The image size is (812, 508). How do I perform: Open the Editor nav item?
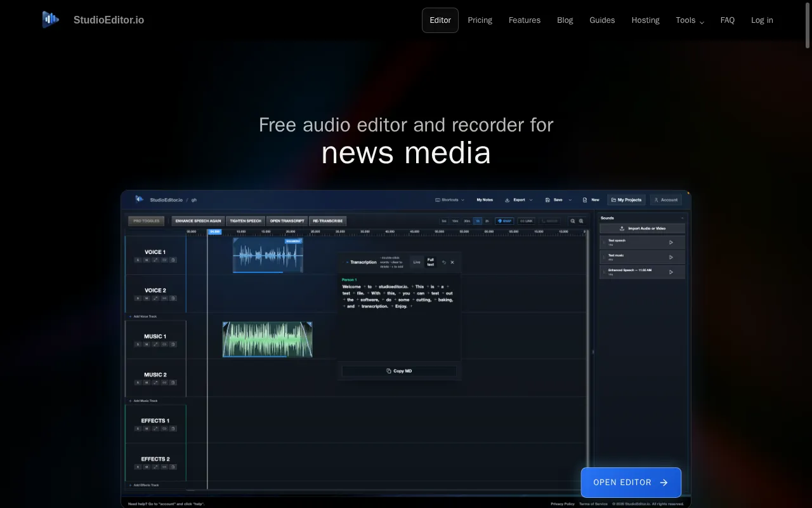440,20
